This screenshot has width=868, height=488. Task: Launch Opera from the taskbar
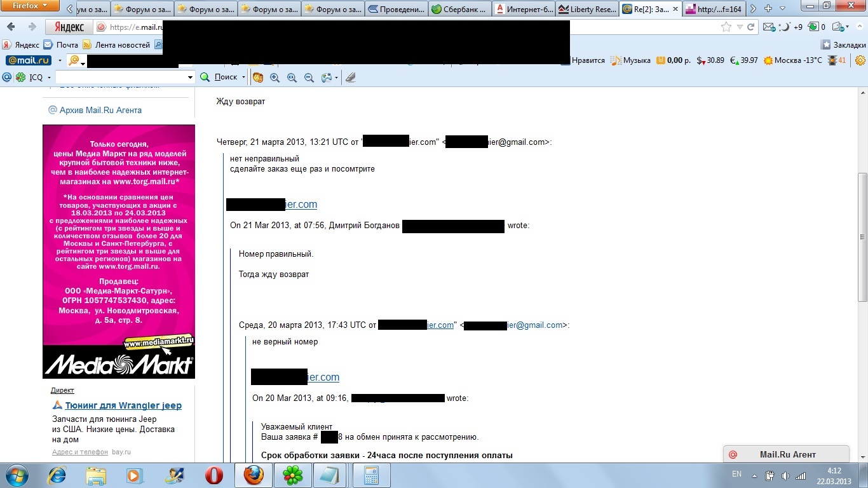pos(214,475)
